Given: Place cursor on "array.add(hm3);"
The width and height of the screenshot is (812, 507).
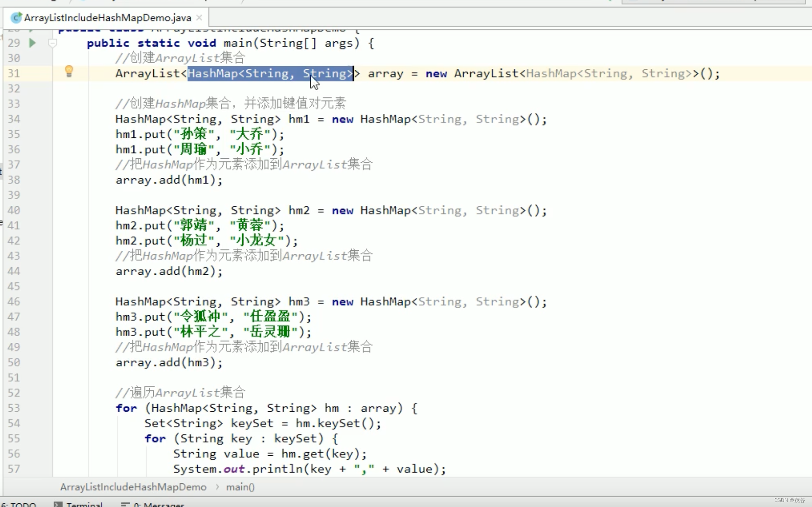Looking at the screenshot, I should [169, 362].
